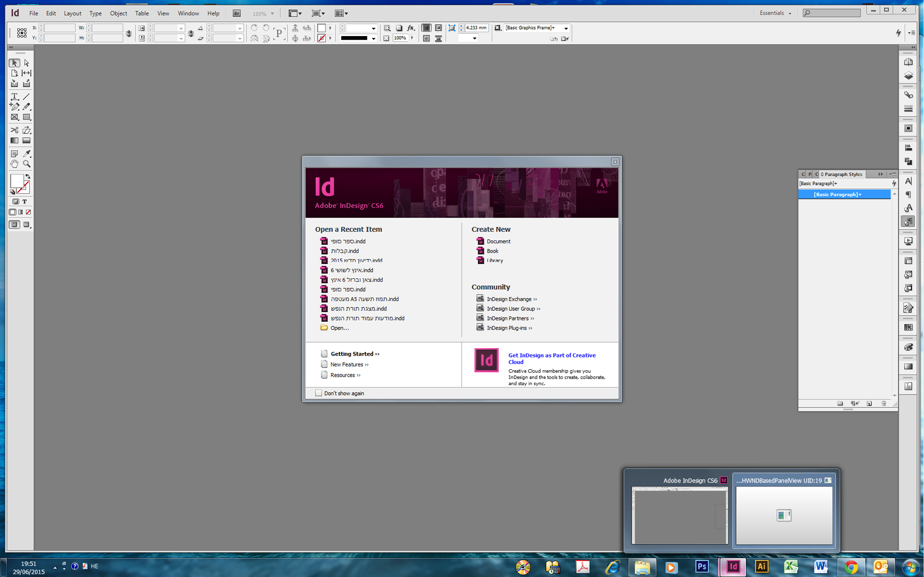Image resolution: width=924 pixels, height=577 pixels.
Task: Open InDesign Exchange community link
Action: (x=511, y=299)
